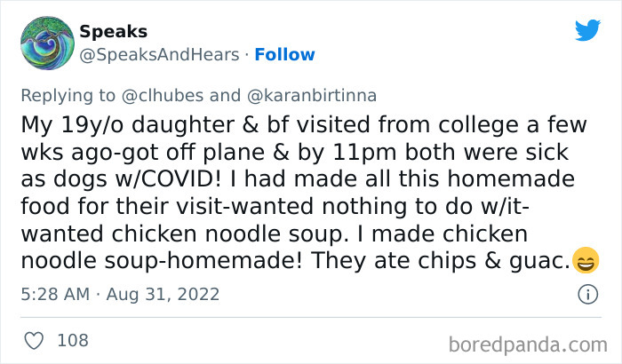Screen dimensions: 622x364
Task: View the 108 likes count
Action: click(x=73, y=341)
